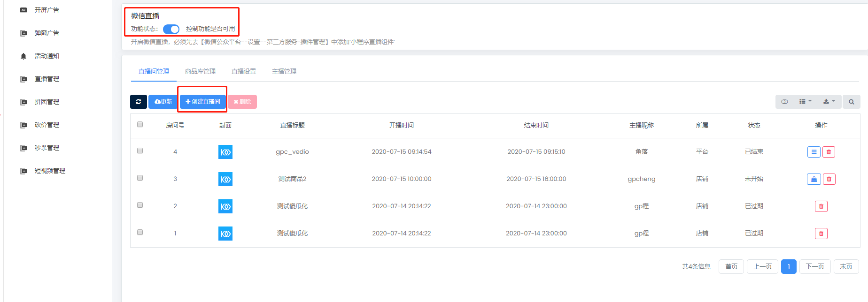Click the dark refresh icon button

pyautogui.click(x=139, y=102)
